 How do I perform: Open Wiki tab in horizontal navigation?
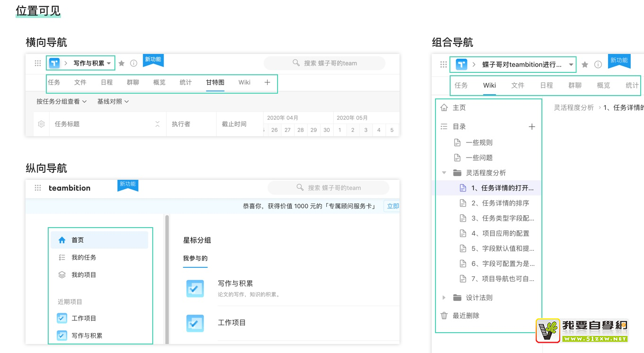click(244, 82)
